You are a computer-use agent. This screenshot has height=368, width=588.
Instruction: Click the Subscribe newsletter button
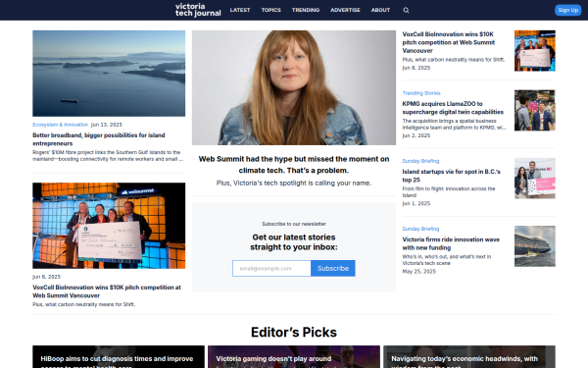point(333,269)
